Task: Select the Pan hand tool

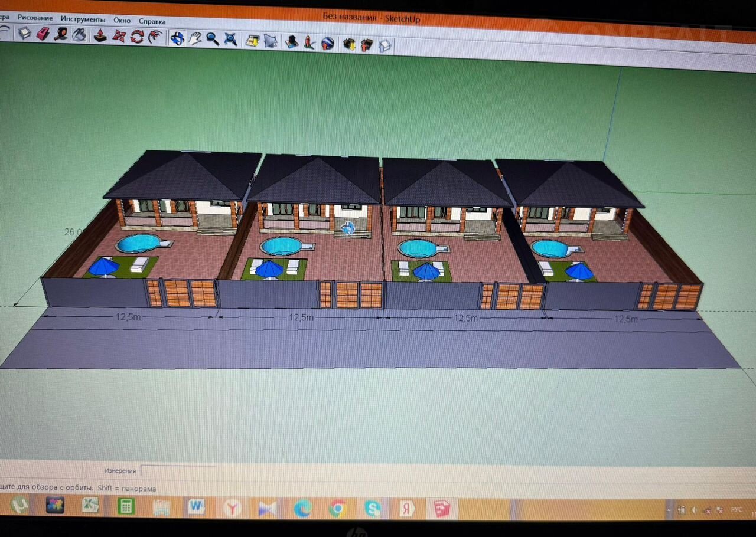Action: click(194, 39)
